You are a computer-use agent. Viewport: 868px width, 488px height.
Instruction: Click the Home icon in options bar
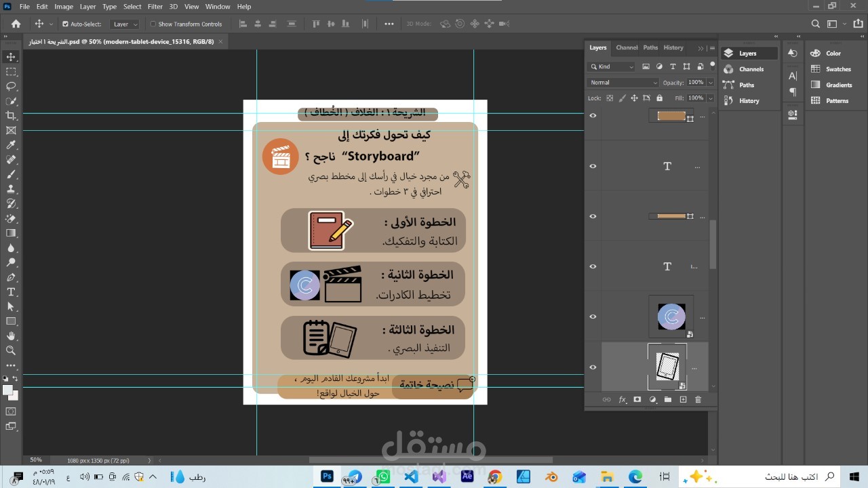click(16, 24)
